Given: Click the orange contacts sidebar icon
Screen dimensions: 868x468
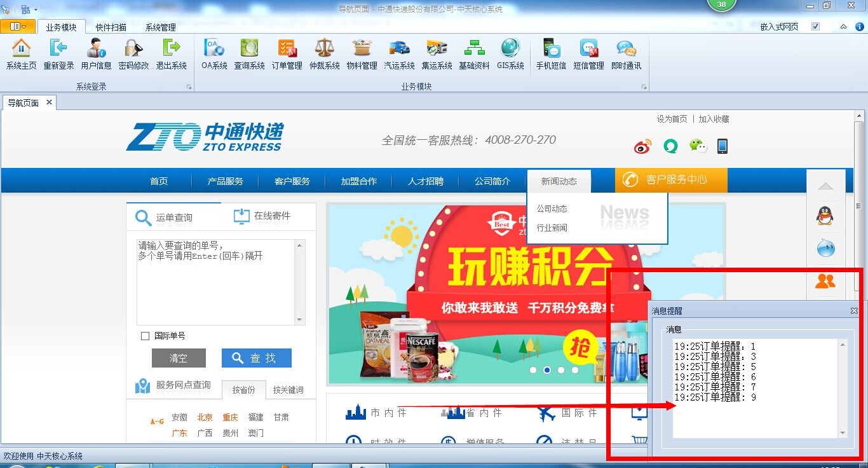Looking at the screenshot, I should tap(825, 280).
